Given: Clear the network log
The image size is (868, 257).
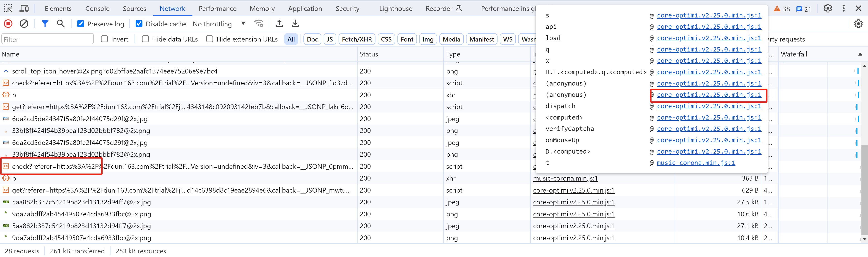Looking at the screenshot, I should pos(24,24).
